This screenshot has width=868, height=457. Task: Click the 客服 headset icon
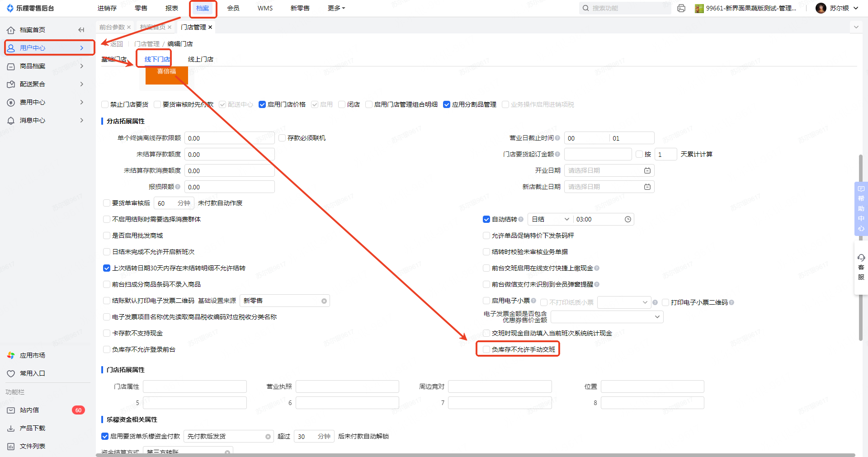point(861,258)
